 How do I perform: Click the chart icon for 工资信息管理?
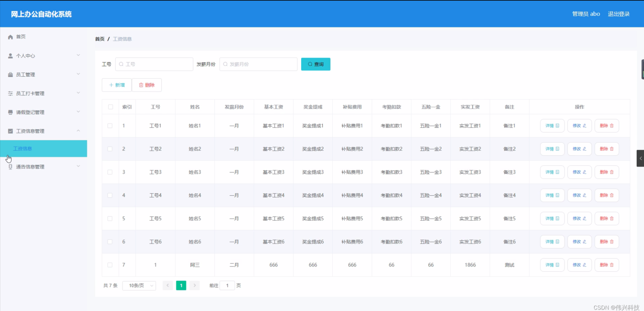click(x=10, y=131)
